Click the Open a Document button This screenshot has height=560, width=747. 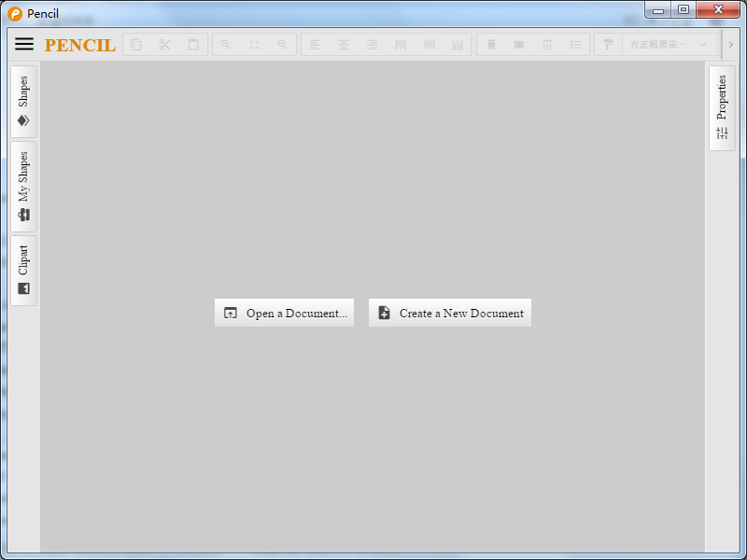tap(284, 313)
